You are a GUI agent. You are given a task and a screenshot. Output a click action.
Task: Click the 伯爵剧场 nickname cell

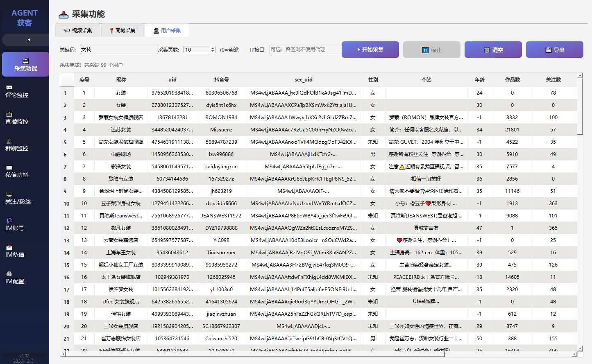click(x=121, y=154)
